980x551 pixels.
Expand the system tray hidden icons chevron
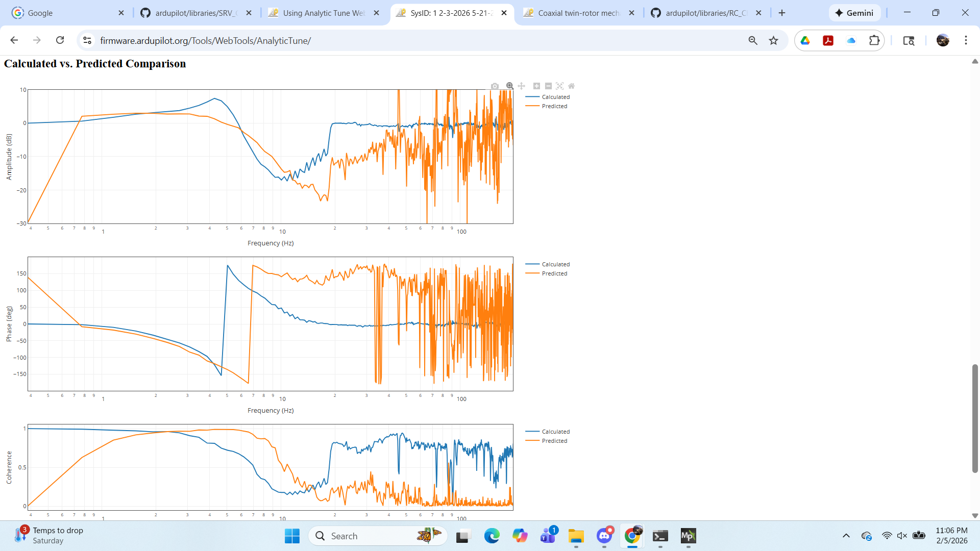846,536
